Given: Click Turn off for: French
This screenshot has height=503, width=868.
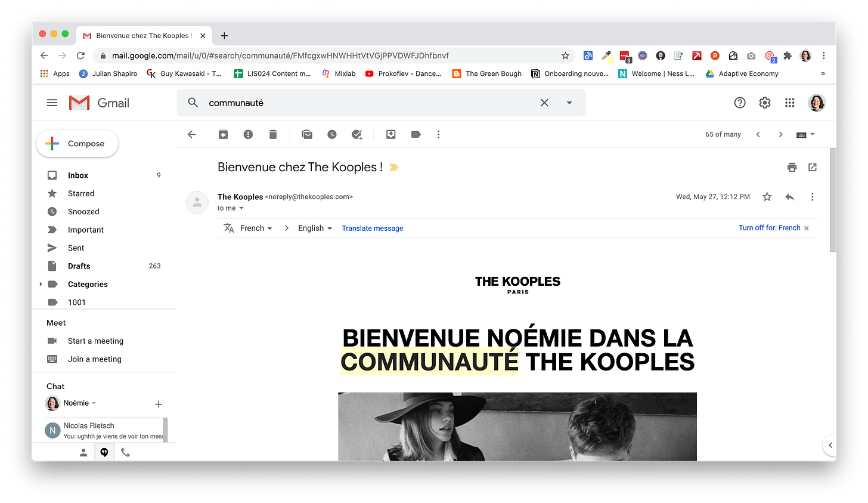Looking at the screenshot, I should click(769, 228).
